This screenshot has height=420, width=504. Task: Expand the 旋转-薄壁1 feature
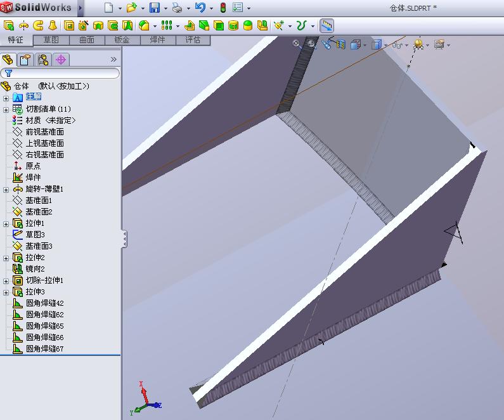click(x=6, y=190)
